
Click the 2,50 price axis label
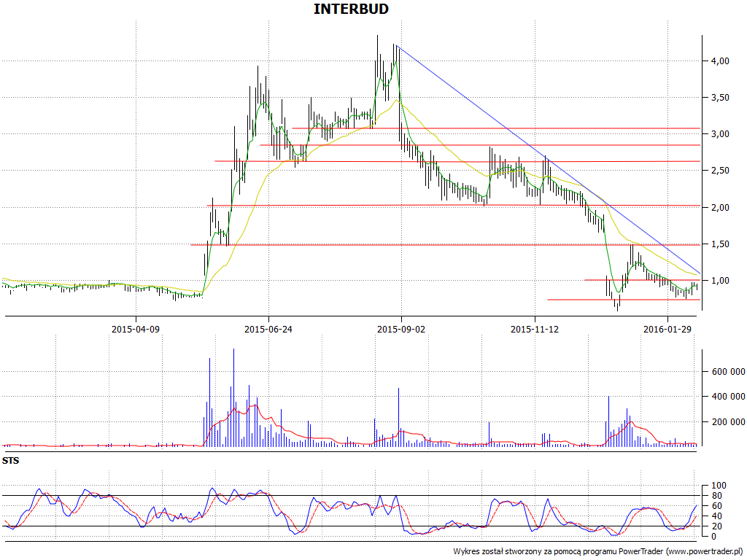click(720, 171)
